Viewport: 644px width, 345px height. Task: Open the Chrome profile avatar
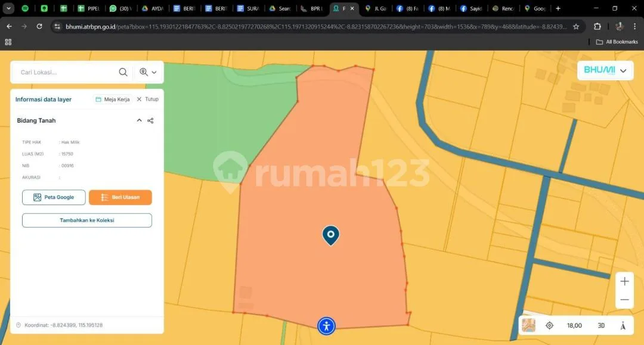pyautogui.click(x=620, y=26)
